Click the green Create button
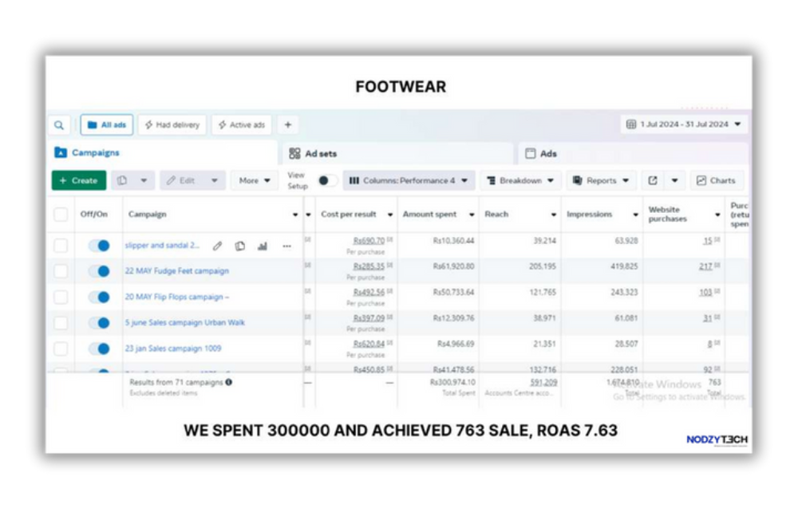The width and height of the screenshot is (798, 532). coord(78,181)
